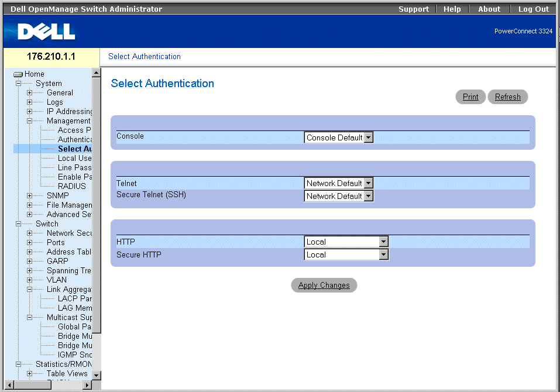Screen dimensions: 560x392
Task: Select Authentication Profiles tree item
Action: pos(75,139)
